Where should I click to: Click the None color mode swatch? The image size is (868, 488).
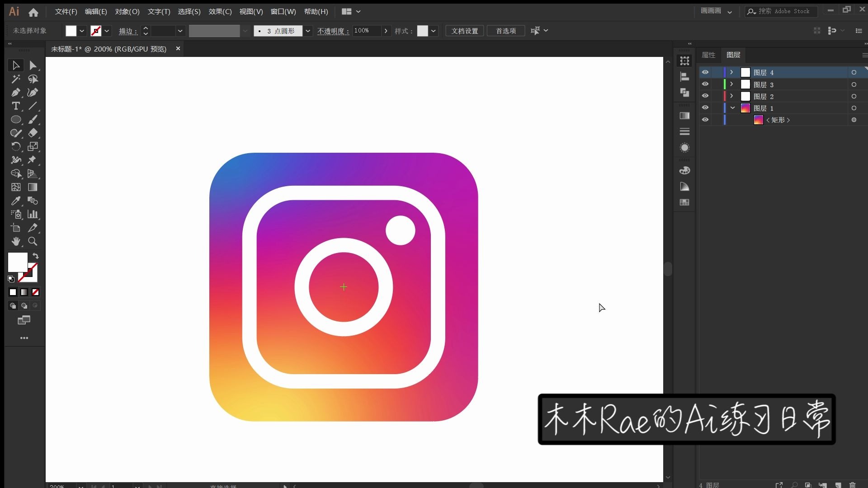35,292
